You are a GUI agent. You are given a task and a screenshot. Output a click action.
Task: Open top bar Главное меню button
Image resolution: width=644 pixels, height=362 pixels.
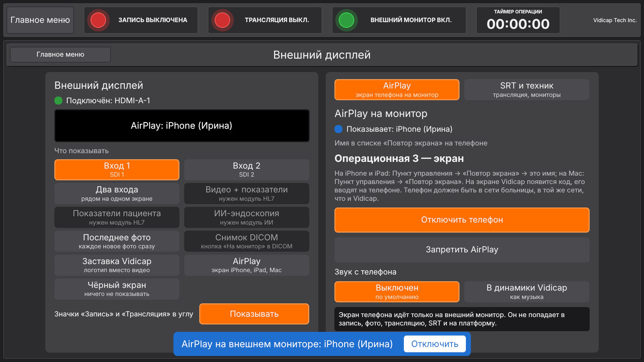point(40,20)
